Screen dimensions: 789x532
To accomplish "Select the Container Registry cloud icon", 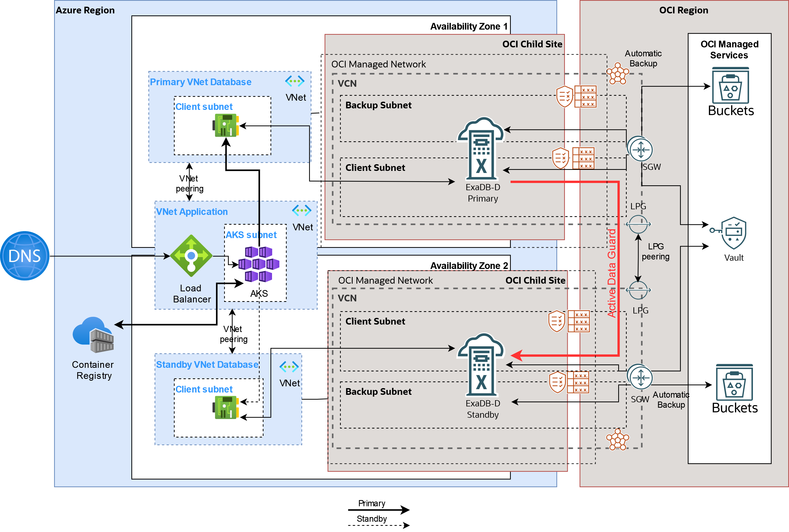I will (93, 335).
